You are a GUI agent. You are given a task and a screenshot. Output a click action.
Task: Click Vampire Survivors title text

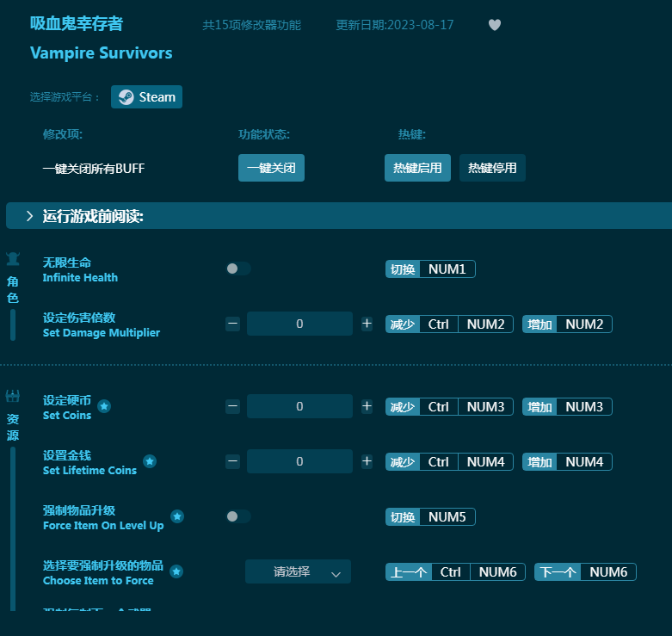[102, 53]
